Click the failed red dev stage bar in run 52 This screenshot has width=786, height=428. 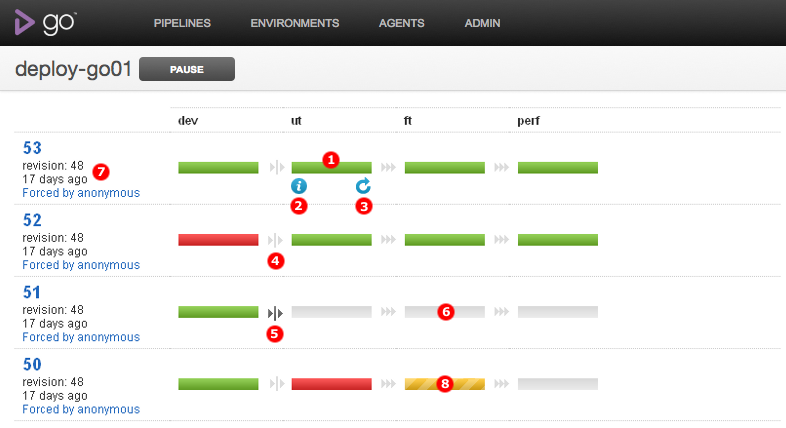coord(218,240)
